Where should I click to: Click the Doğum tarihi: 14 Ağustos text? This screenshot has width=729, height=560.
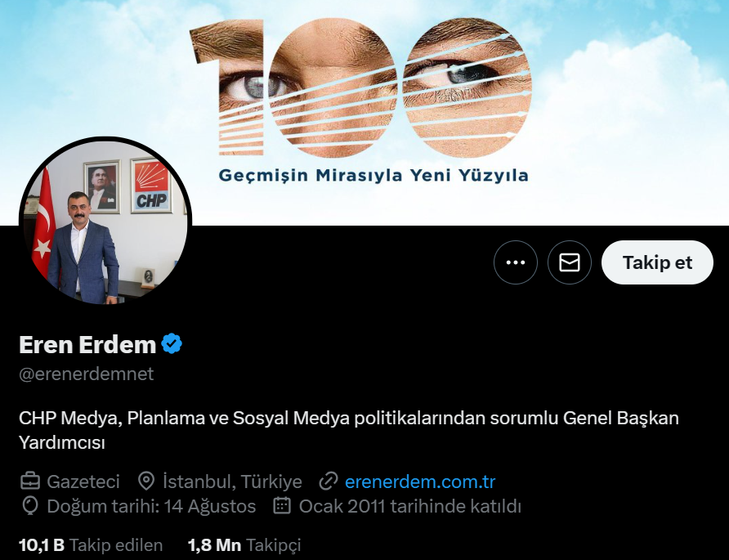tap(151, 506)
